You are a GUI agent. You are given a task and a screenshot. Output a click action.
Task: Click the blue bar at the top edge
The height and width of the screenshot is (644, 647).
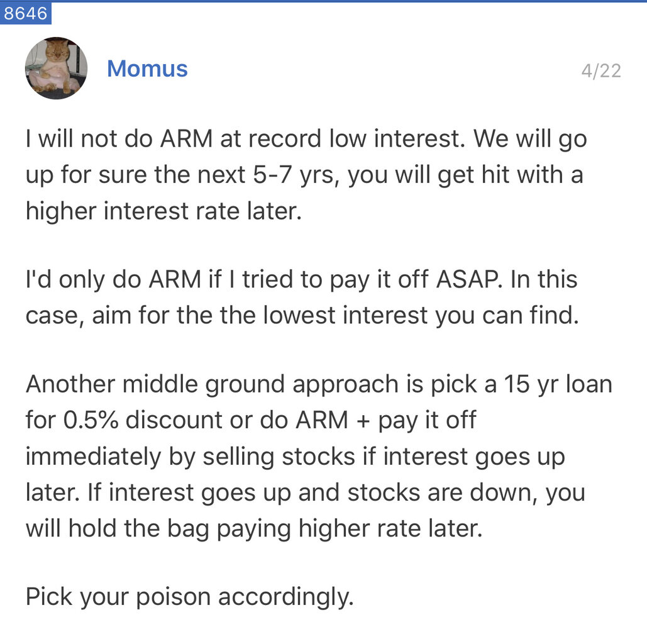tap(323, 1)
